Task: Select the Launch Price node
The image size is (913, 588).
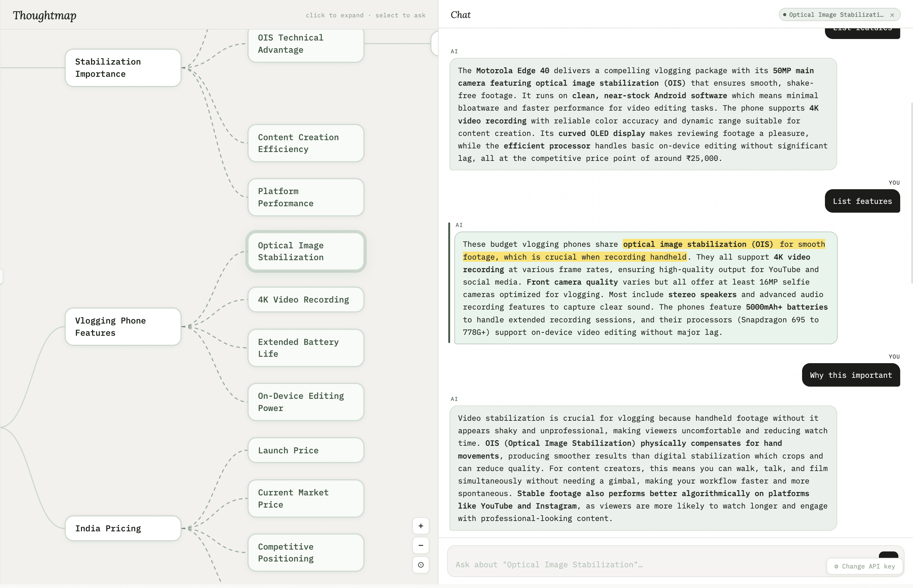Action: tap(305, 450)
